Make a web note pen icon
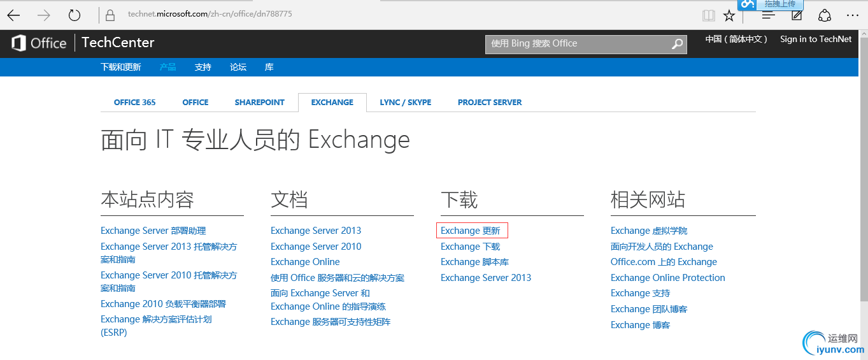The height and width of the screenshot is (360, 868). coord(797,15)
